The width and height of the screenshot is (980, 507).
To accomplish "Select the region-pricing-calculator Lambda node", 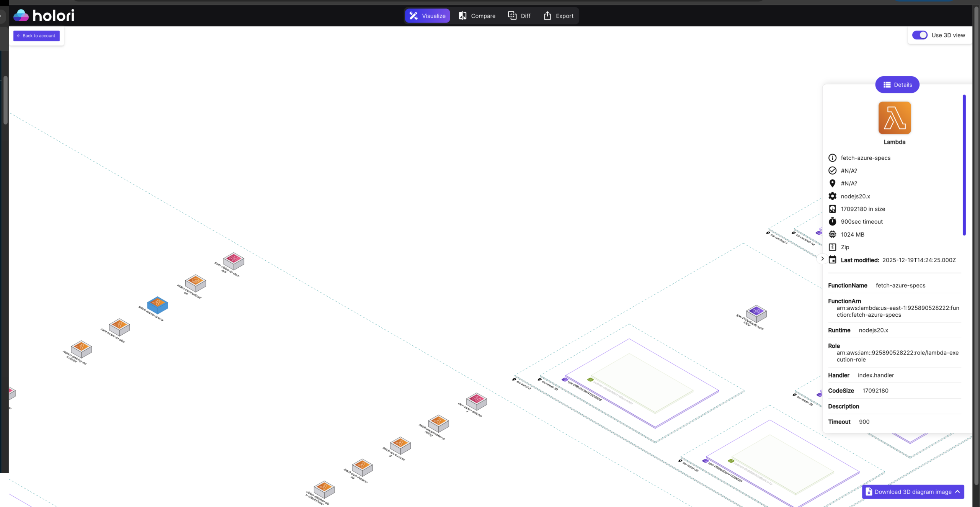I will click(x=81, y=349).
